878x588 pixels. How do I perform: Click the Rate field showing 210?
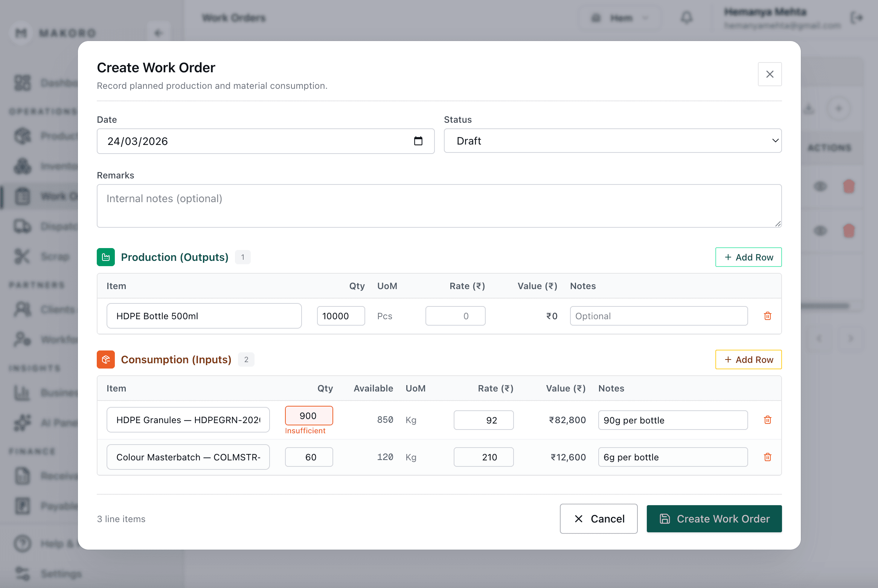coord(483,457)
